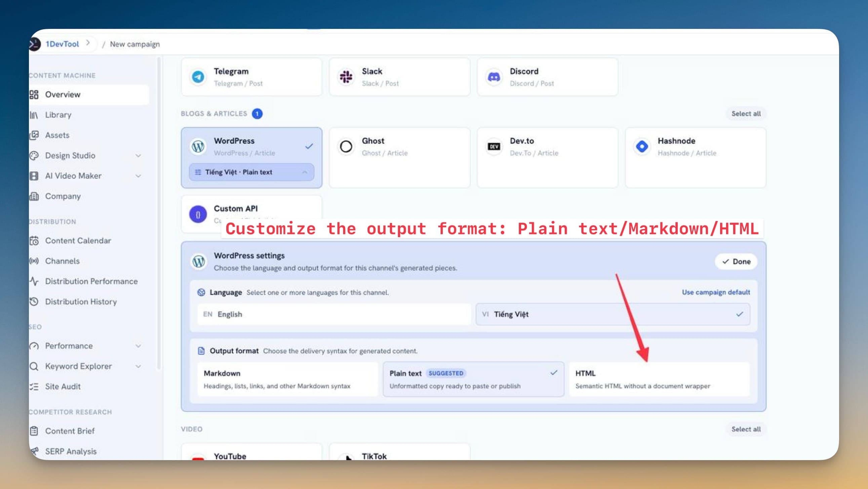Viewport: 868px width, 489px height.
Task: Click the Distribution History clock icon
Action: [x=34, y=302]
